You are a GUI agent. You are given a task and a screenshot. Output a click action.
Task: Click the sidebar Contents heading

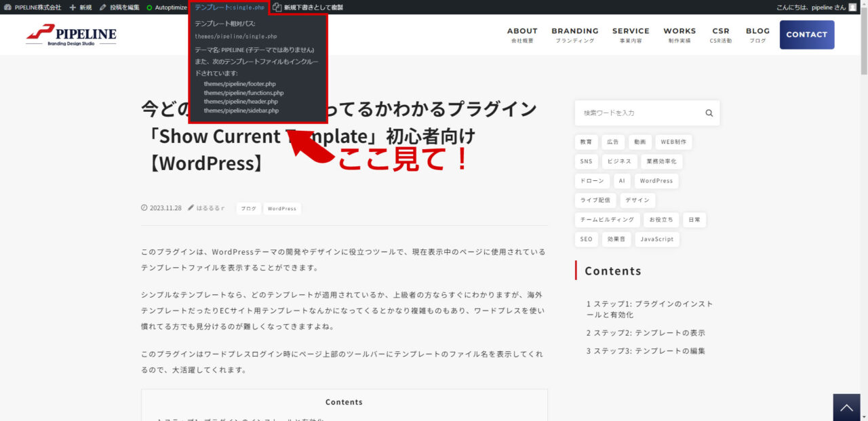coord(613,270)
